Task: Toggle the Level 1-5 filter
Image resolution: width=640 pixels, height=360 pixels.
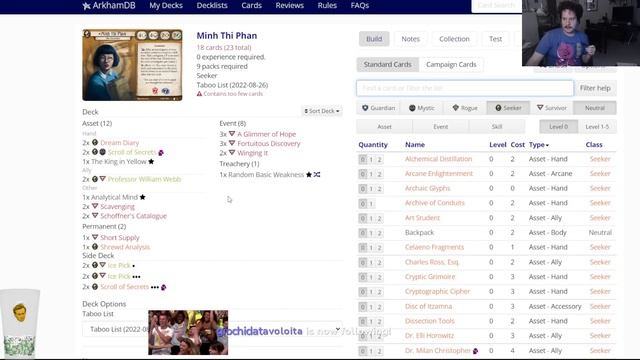Action: click(597, 127)
